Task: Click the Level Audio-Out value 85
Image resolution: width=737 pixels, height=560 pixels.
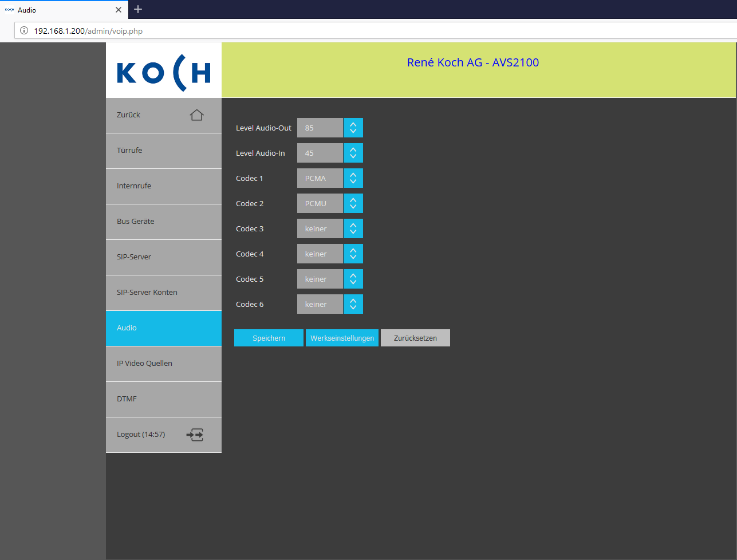Action: 320,128
